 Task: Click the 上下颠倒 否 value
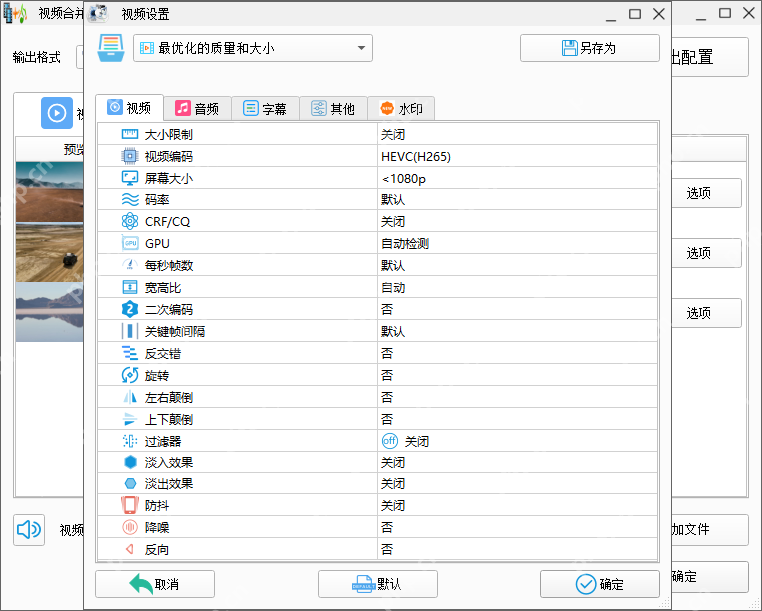pyautogui.click(x=518, y=419)
